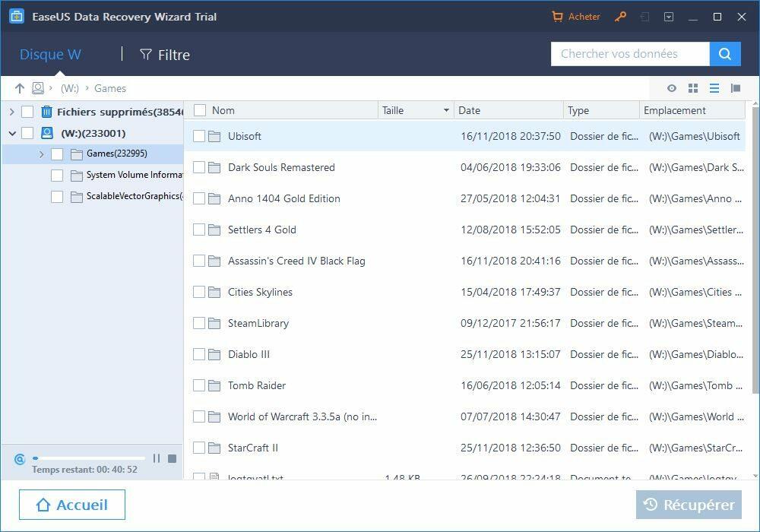This screenshot has height=532, width=760.
Task: Open the title bar dropdown menu icon
Action: [669, 17]
